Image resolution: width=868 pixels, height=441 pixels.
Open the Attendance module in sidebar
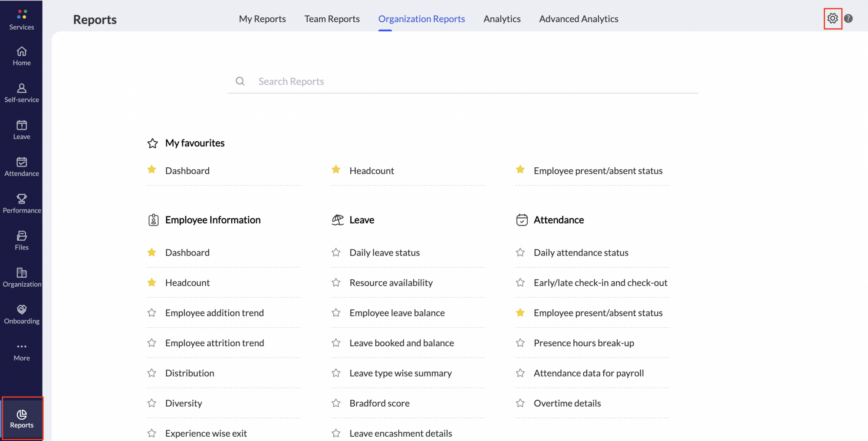pos(22,167)
